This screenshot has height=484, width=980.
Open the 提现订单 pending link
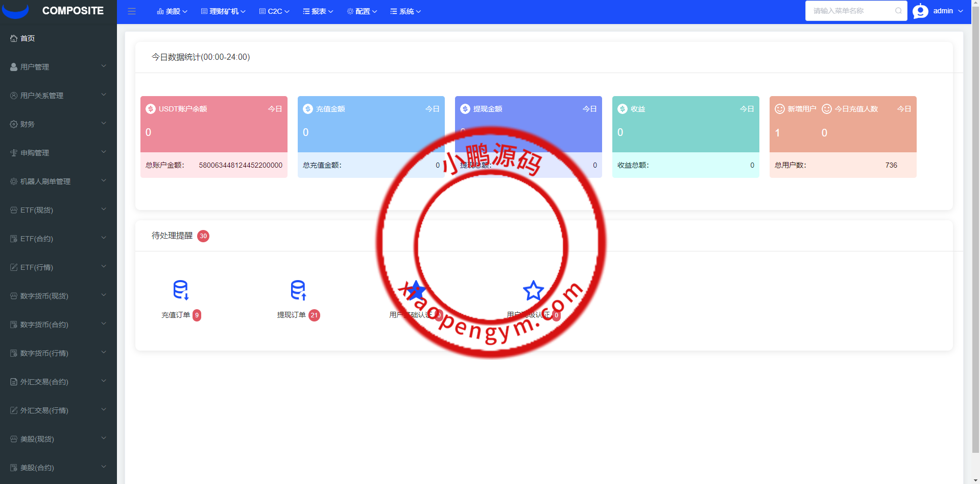pos(291,315)
